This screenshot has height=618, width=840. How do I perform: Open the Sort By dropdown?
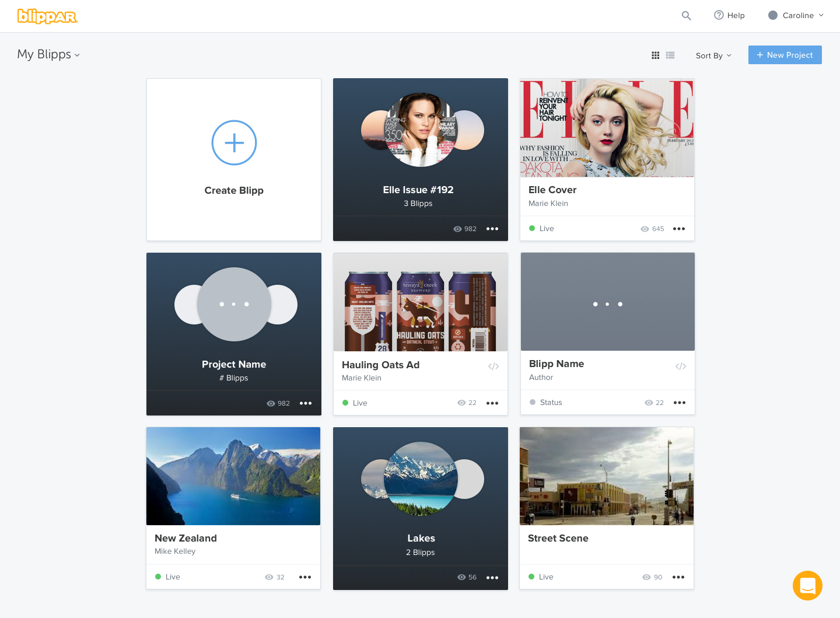[x=713, y=55]
